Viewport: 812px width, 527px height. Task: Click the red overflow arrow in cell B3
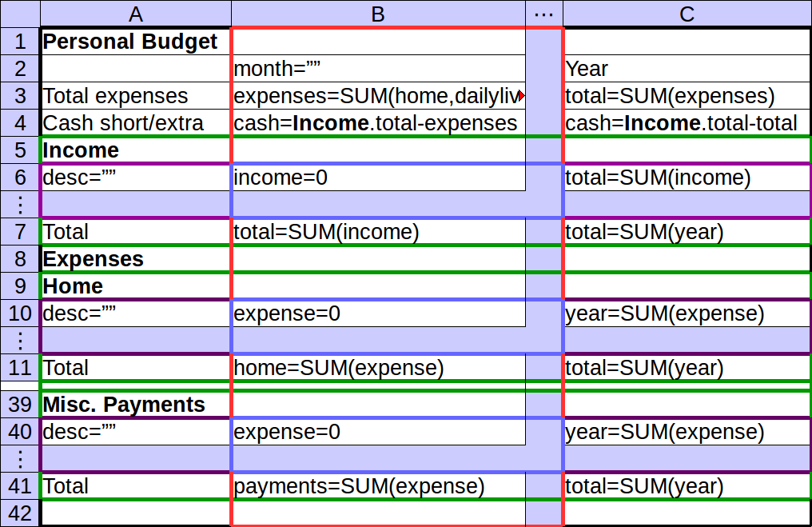[521, 96]
